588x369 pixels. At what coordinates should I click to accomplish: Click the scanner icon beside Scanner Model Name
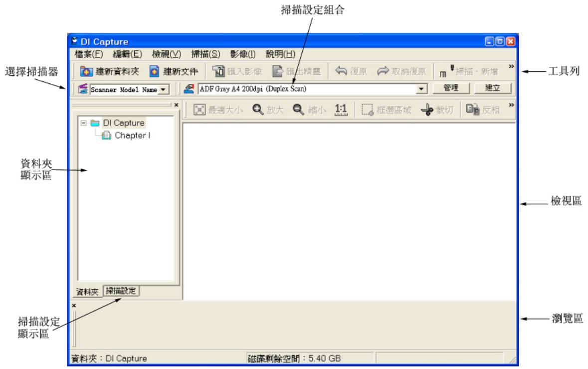pyautogui.click(x=83, y=89)
